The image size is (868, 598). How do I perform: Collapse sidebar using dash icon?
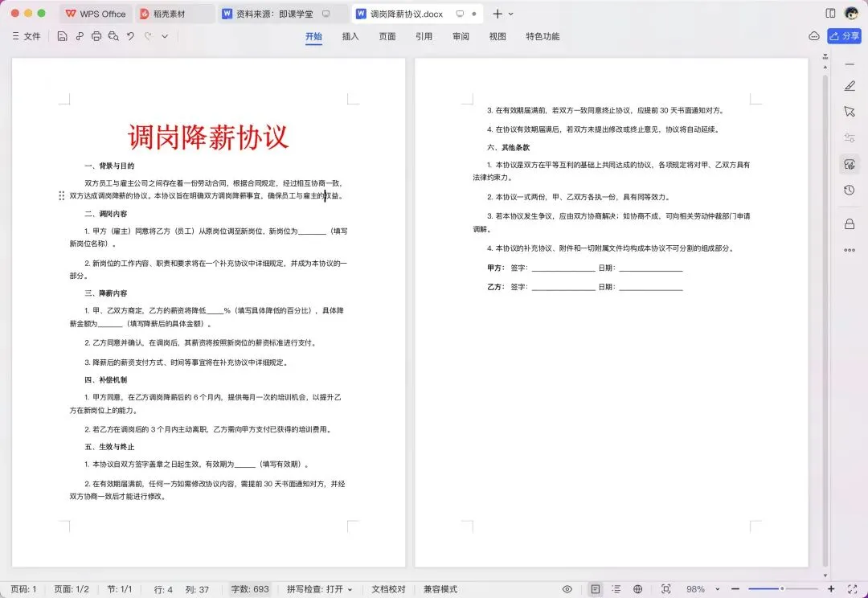pos(850,65)
